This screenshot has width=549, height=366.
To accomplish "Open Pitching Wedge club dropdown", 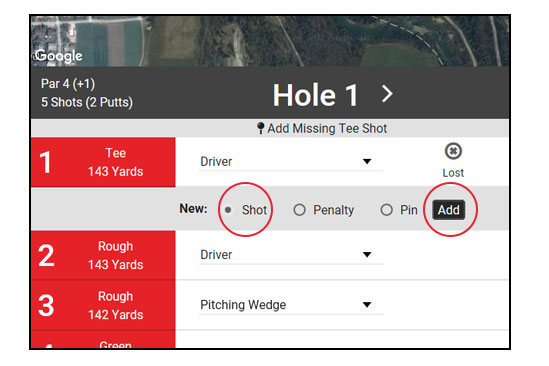I will point(291,305).
